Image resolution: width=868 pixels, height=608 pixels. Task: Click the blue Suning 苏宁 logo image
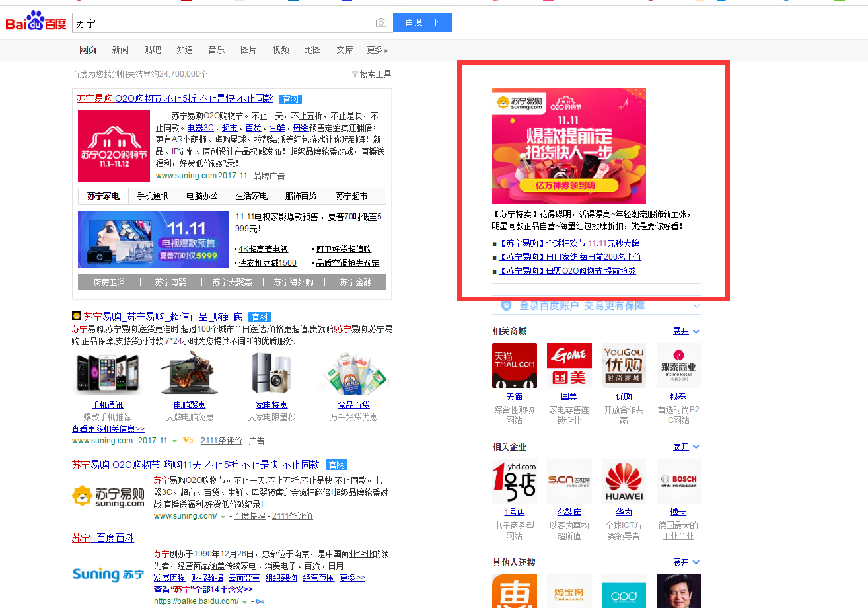pyautogui.click(x=108, y=574)
